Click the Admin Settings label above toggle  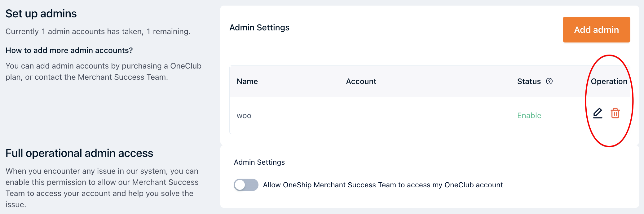pyautogui.click(x=259, y=162)
